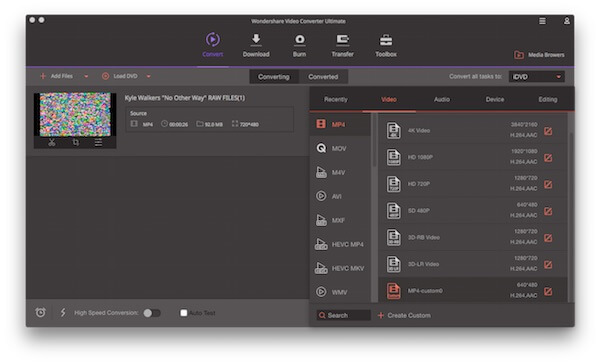Edit the 4K Video preset settings

click(548, 131)
